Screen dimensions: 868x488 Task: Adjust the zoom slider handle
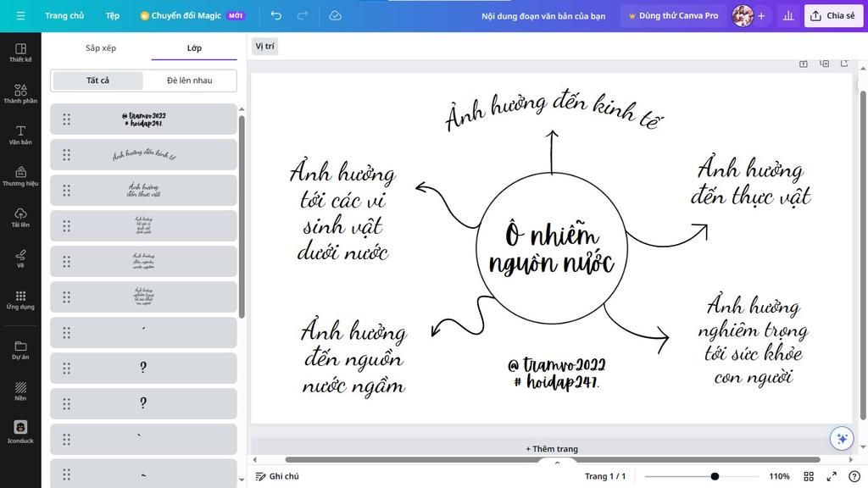(715, 476)
